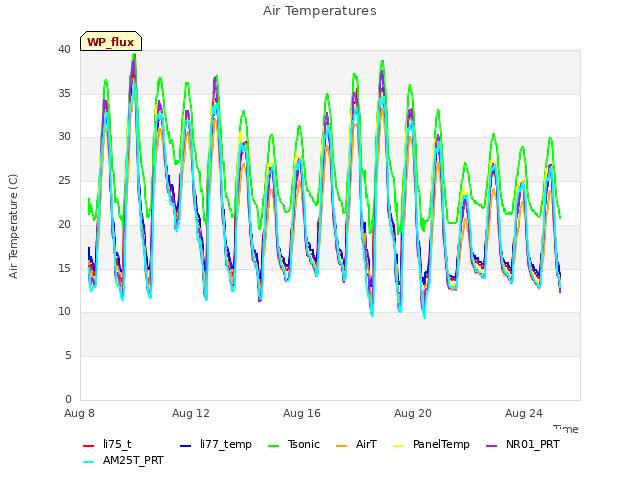640x480 pixels.
Task: Click the Aug 8 x-axis label
Action: click(79, 413)
